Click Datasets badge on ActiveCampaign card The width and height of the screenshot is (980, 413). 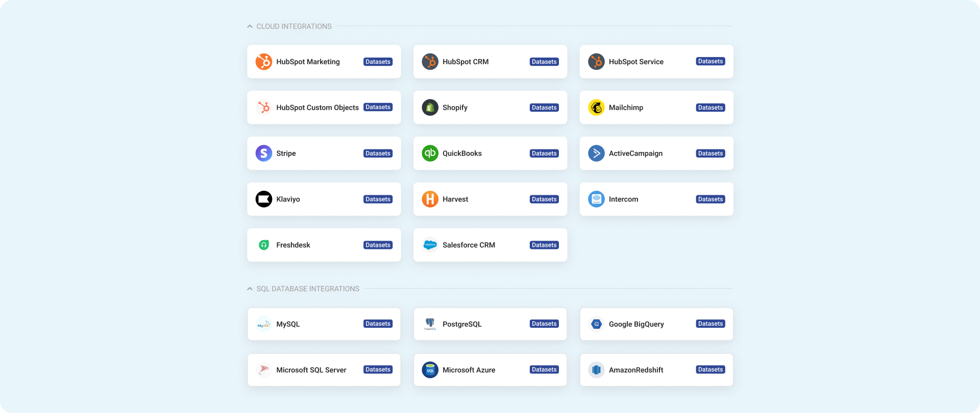click(x=710, y=153)
